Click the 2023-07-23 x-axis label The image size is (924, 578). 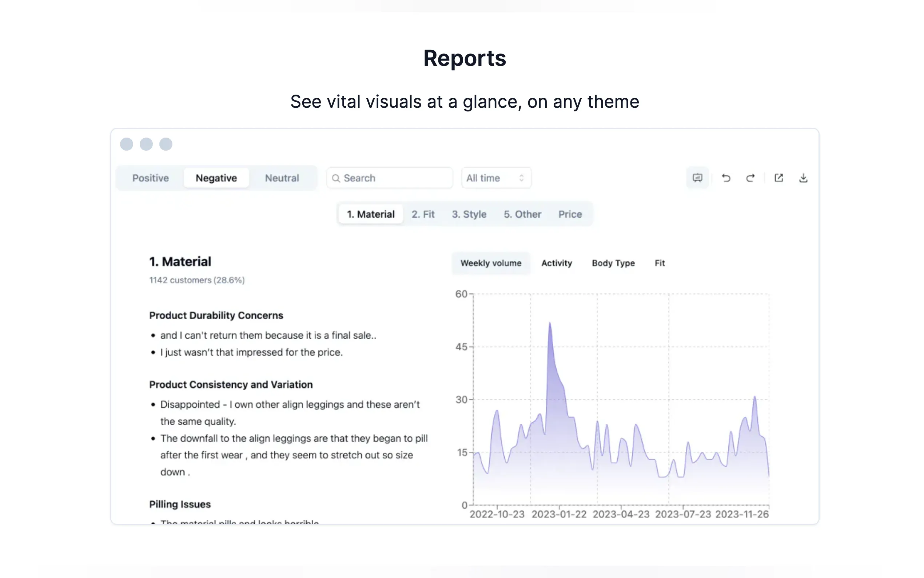tap(683, 514)
